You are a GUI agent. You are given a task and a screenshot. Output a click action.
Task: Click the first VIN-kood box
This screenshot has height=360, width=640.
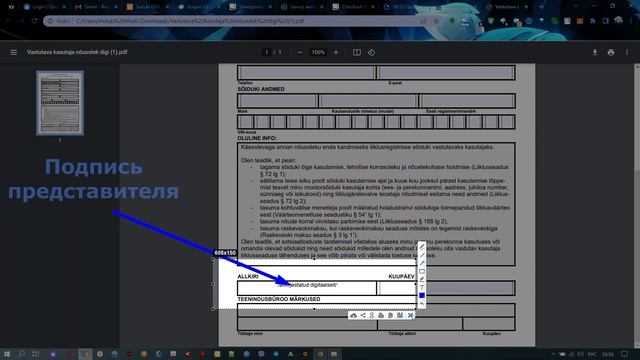[x=245, y=122]
